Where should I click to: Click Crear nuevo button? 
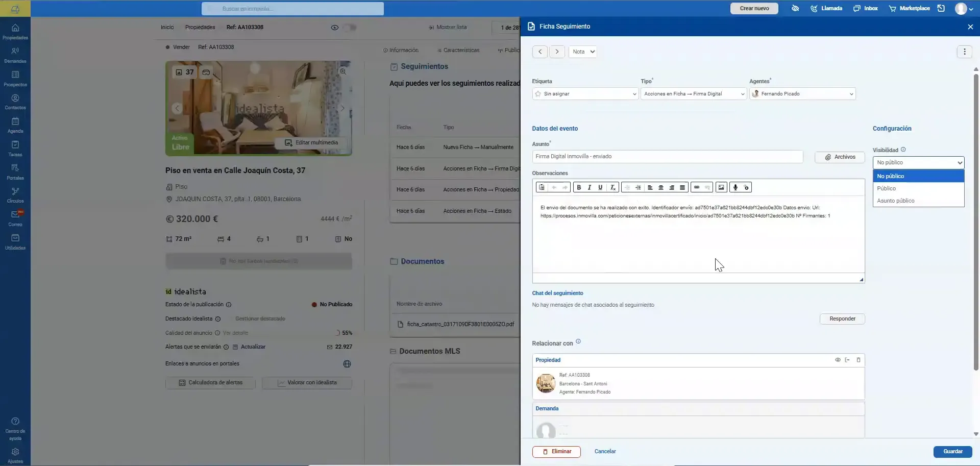point(754,8)
